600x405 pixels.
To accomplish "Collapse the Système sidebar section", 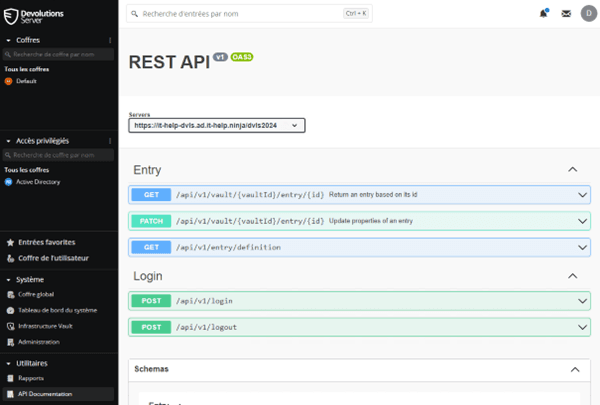I will (9, 280).
